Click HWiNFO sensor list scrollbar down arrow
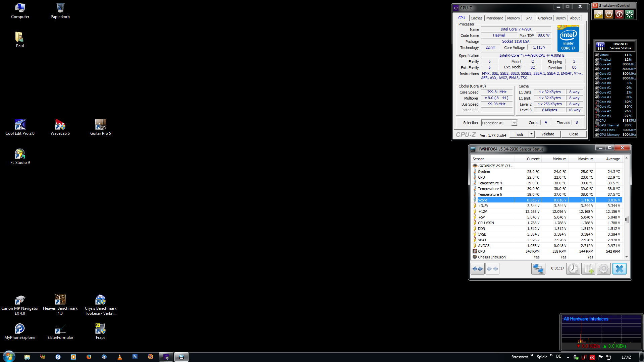The height and width of the screenshot is (362, 644). coord(627,257)
